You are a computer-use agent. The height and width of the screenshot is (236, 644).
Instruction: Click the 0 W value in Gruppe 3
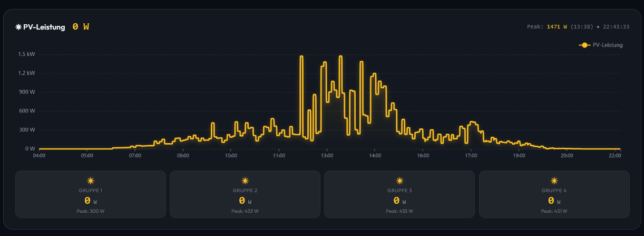click(x=399, y=201)
